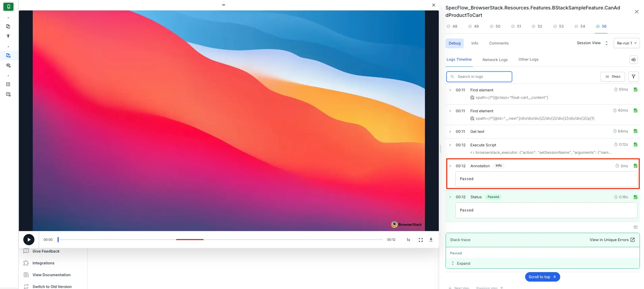Open View in Unique Errors link
The image size is (644, 289).
point(612,240)
